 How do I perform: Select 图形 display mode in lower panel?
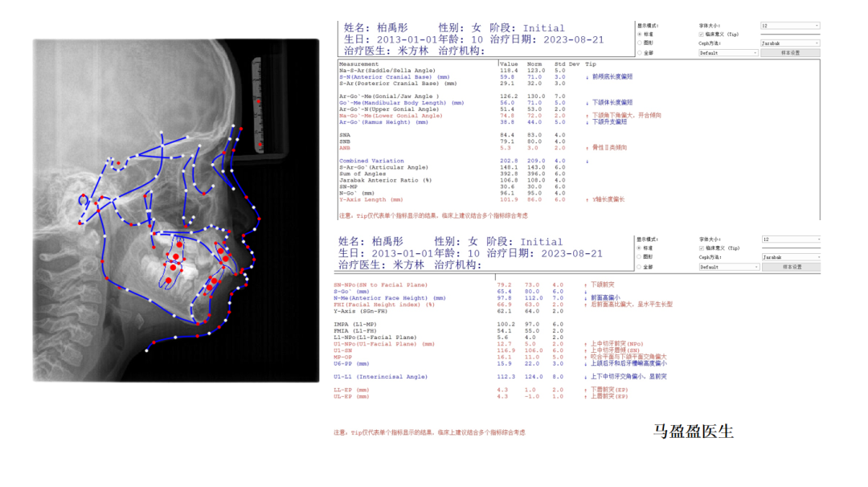click(x=640, y=257)
